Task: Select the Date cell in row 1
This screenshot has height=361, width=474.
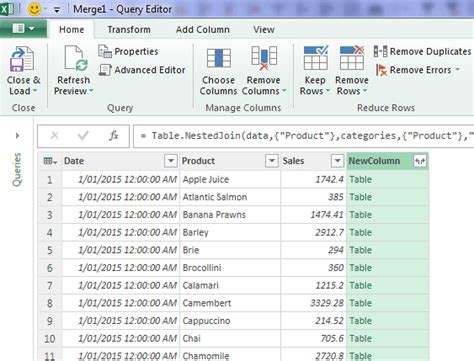Action: 120,180
